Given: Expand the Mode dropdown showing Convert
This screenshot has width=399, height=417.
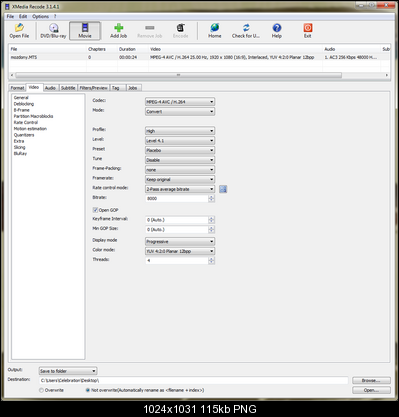Looking at the screenshot, I should [180, 112].
